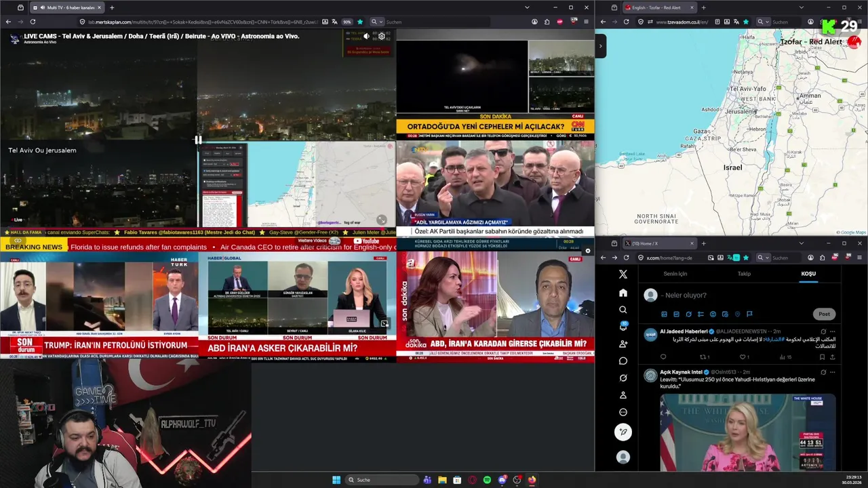This screenshot has height=488, width=868.
Task: Open X notifications bell icon
Action: pyautogui.click(x=623, y=327)
